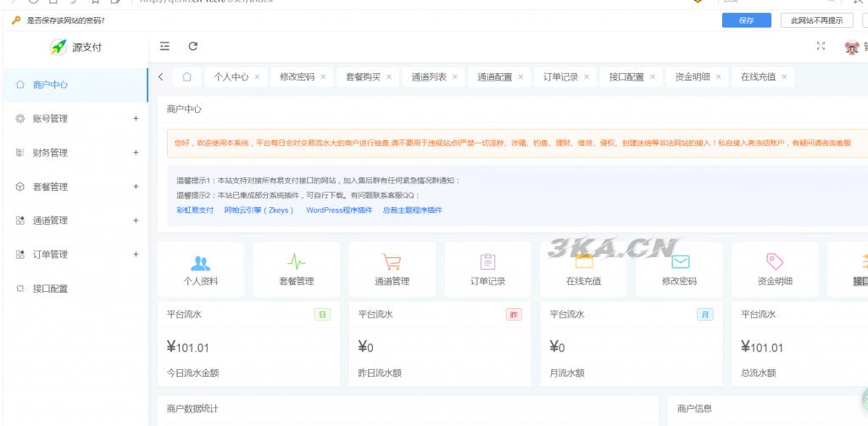This screenshot has height=426, width=868.
Task: Click 保存 to save password
Action: [746, 20]
